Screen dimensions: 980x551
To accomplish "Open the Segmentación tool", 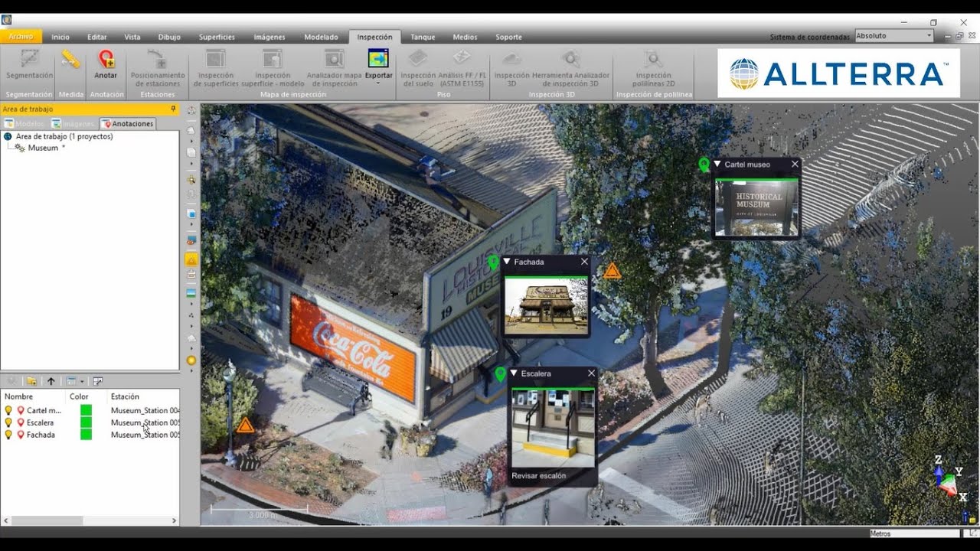I will point(30,64).
